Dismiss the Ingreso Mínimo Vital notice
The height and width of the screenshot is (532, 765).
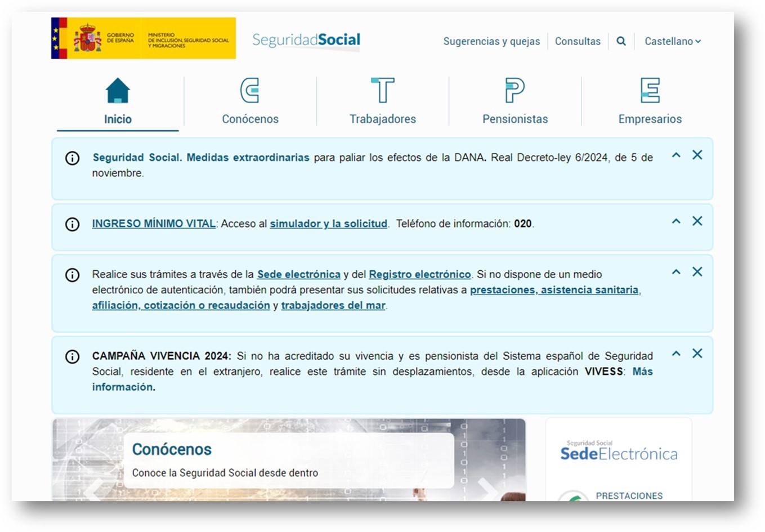point(697,221)
